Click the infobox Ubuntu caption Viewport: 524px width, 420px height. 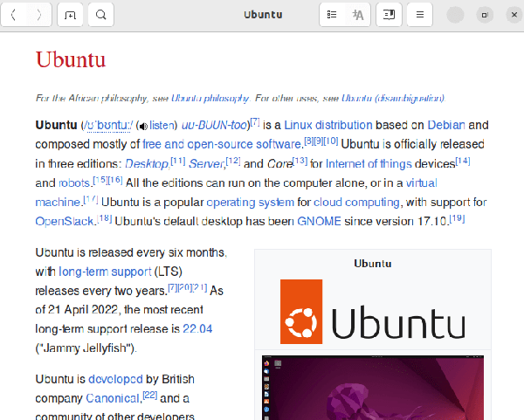pos(373,264)
